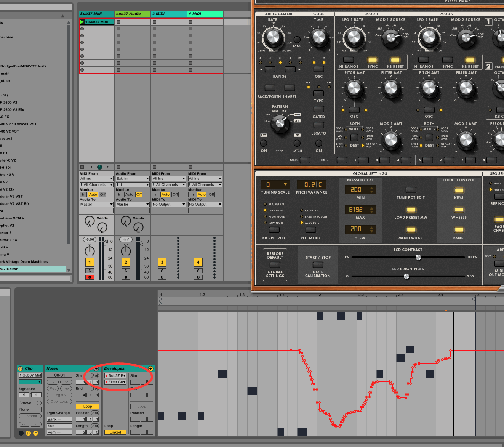Click the Linked envelope button
504x447 pixels.
[115, 432]
